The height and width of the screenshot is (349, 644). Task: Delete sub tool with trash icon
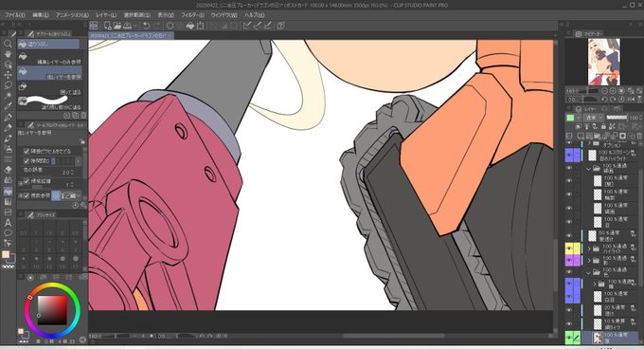coord(83,116)
